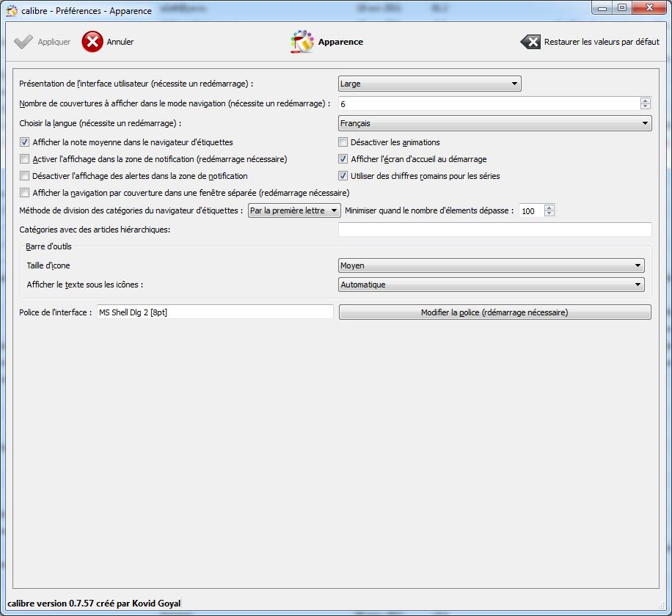Click "Restaurer les valeurs par défaut"
The image size is (672, 616).
[x=602, y=42]
